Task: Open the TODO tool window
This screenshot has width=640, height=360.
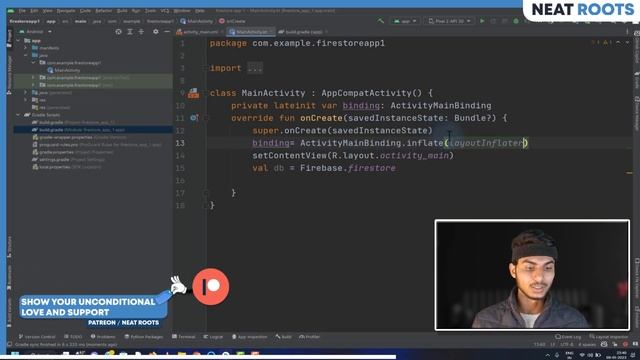Action: click(x=73, y=337)
